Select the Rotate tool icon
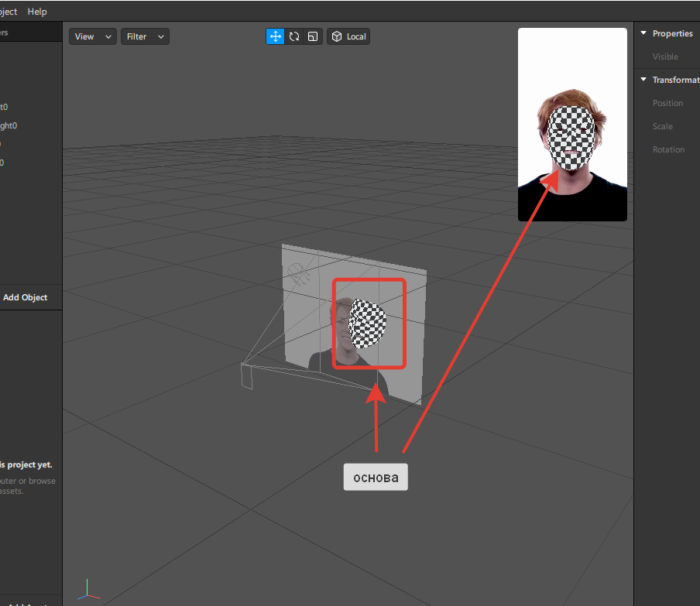The width and height of the screenshot is (700, 606). (294, 37)
